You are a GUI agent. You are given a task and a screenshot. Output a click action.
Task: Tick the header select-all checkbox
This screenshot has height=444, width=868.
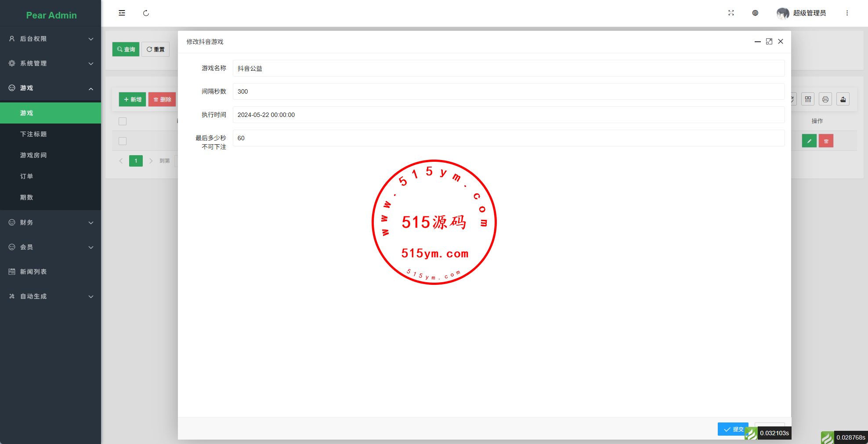123,121
